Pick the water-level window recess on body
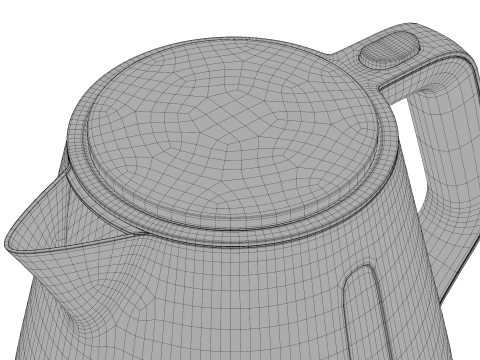480x360 pixels. (x=368, y=313)
